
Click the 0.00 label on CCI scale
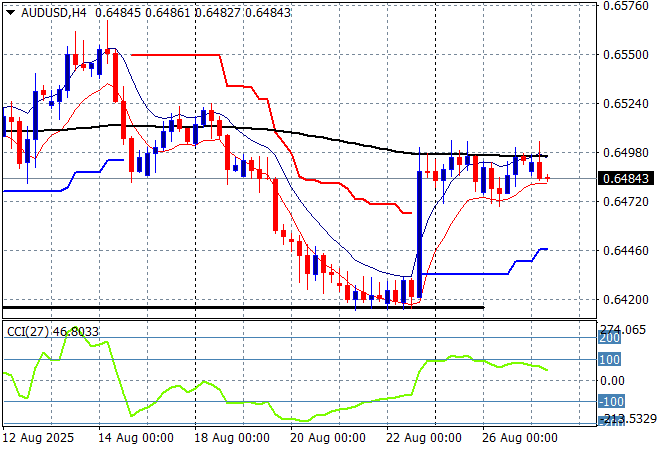click(x=612, y=380)
